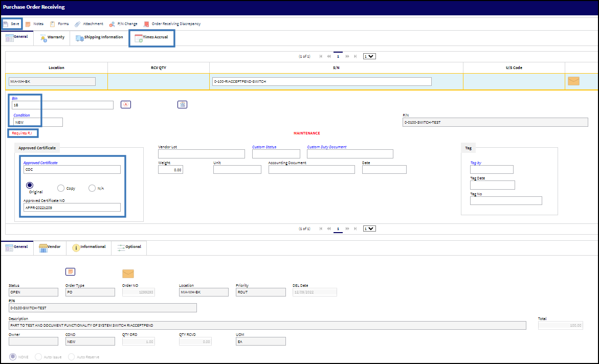Click the Vendor Lot input field
The height and width of the screenshot is (364, 599).
pyautogui.click(x=202, y=154)
